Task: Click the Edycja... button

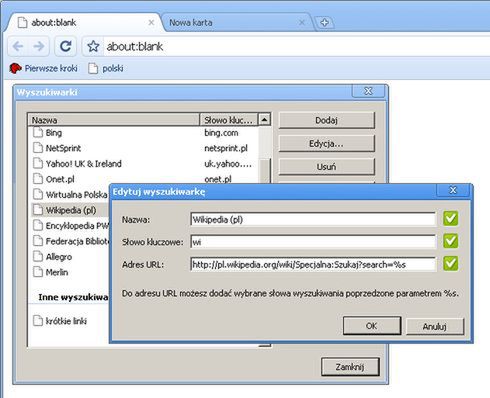Action: coord(327,144)
